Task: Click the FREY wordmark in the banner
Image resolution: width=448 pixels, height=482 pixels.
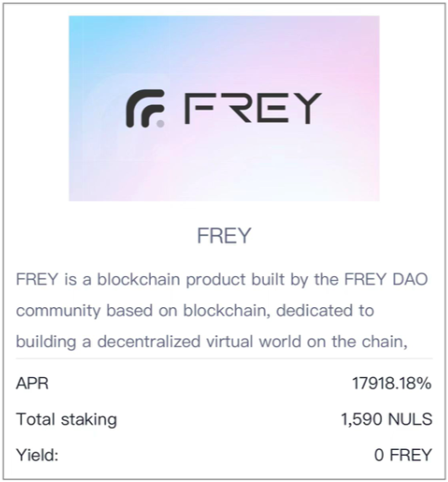Action: pos(253,108)
